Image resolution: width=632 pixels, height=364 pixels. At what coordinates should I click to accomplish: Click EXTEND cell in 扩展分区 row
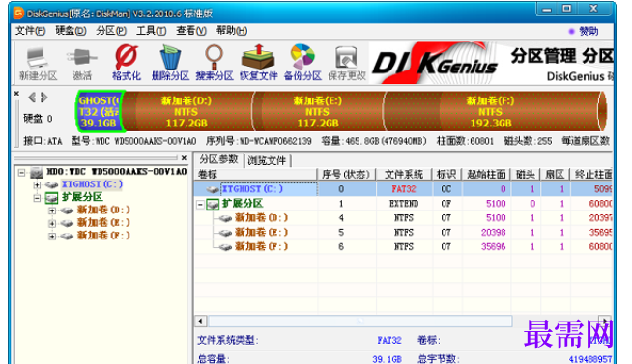click(404, 204)
